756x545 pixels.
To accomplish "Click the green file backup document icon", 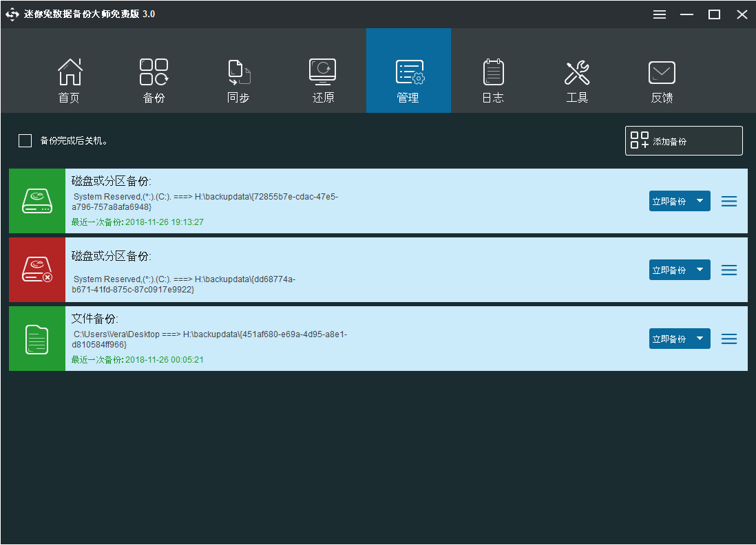I will 37,339.
